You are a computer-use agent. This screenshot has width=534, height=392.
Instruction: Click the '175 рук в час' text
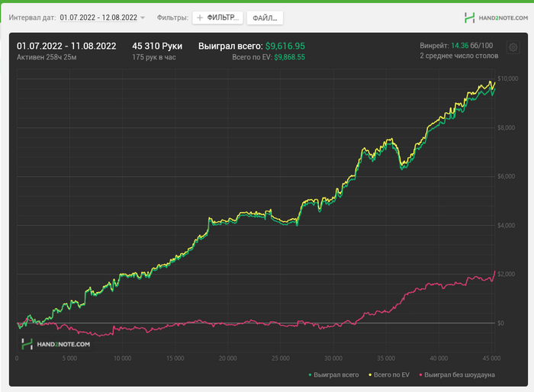pyautogui.click(x=154, y=57)
